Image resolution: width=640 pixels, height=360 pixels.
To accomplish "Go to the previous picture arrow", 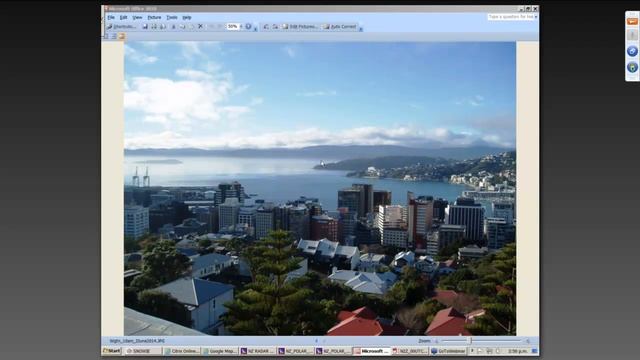I will point(316,340).
